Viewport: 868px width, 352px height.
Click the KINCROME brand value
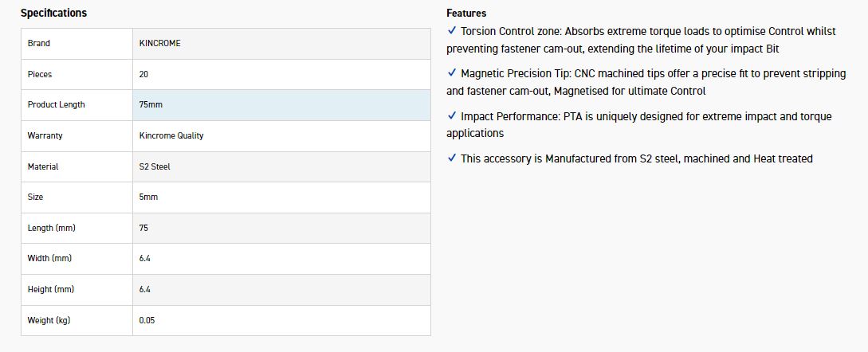tap(159, 43)
